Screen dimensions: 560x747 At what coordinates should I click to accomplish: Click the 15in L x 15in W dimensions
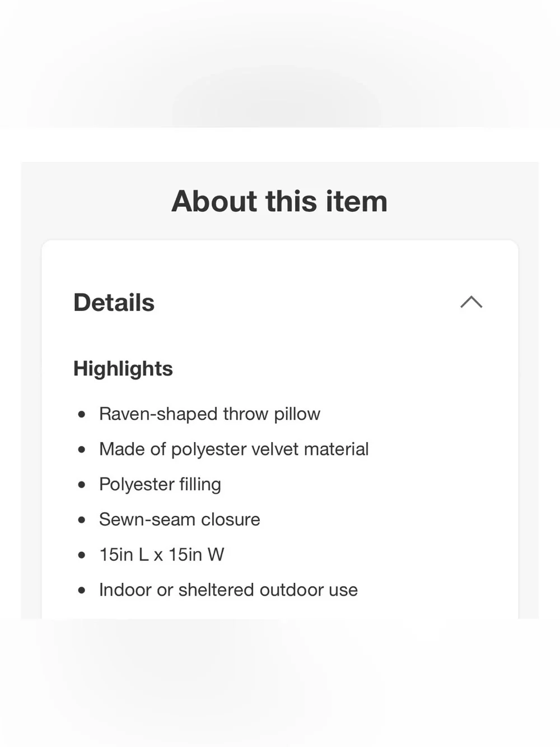161,555
